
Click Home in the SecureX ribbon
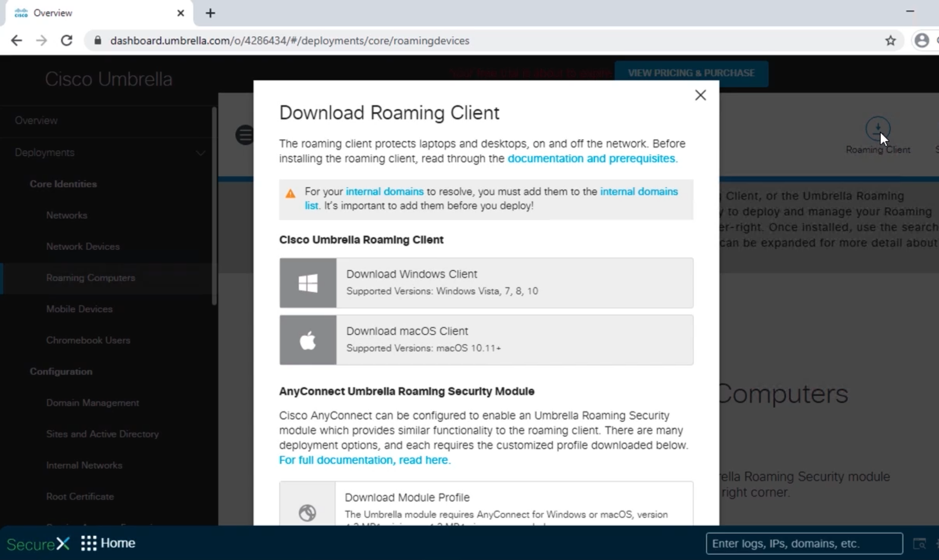[x=118, y=543]
